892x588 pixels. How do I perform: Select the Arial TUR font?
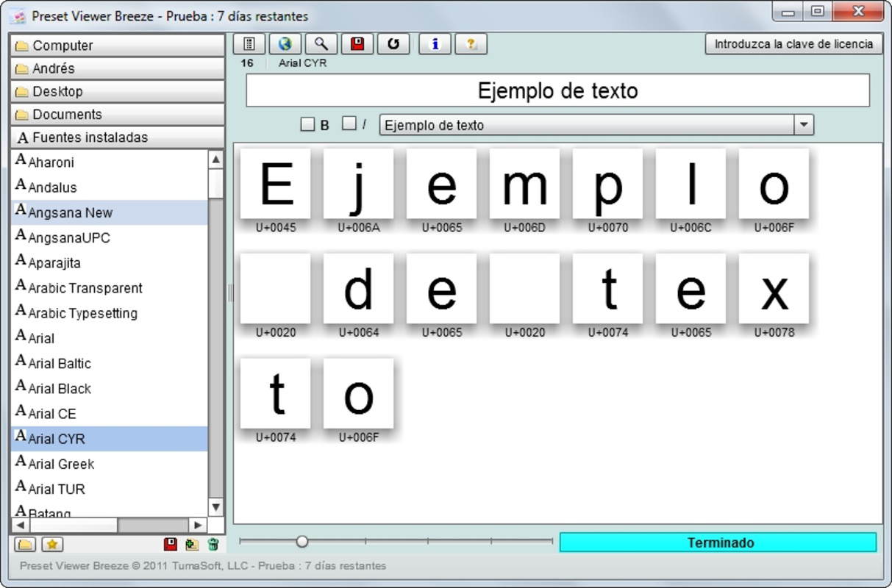[110, 489]
